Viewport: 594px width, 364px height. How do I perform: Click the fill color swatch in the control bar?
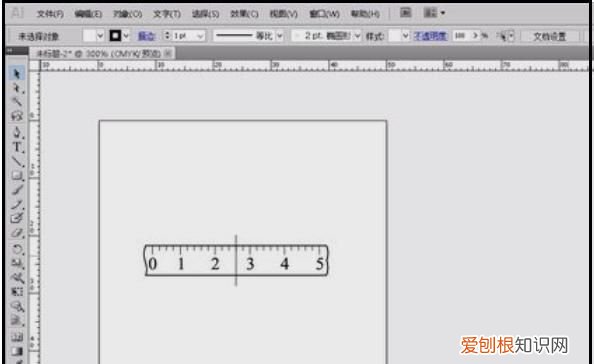point(89,36)
